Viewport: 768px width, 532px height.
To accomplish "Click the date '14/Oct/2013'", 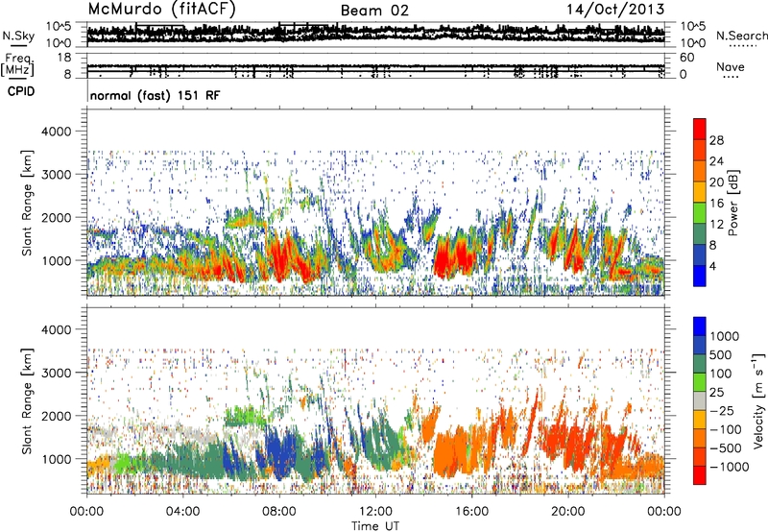I will click(x=615, y=10).
